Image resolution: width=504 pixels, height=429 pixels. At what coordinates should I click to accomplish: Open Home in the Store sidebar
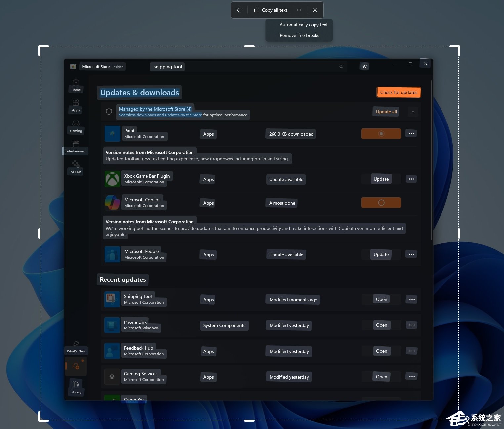pos(76,85)
